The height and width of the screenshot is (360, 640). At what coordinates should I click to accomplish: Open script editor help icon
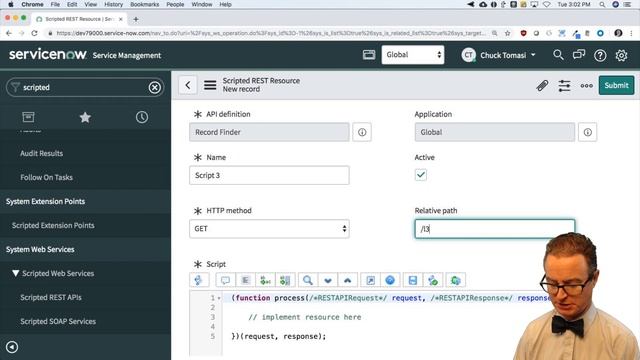[390, 280]
